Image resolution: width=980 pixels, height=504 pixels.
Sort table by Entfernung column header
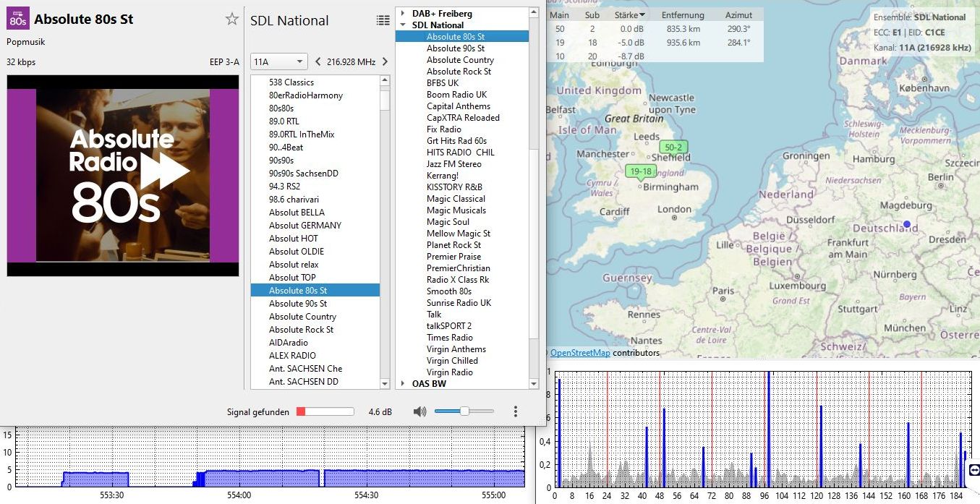(683, 15)
